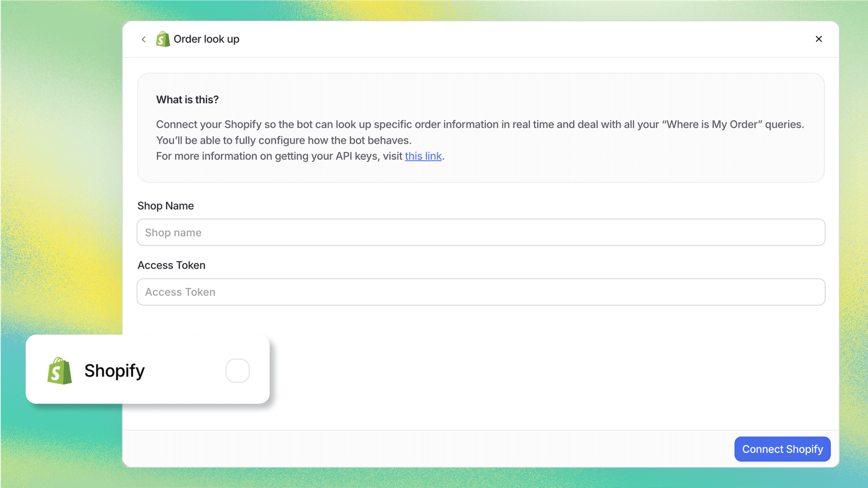Click the Shopify brand icon in the bottom-left card
The height and width of the screenshot is (488, 868).
click(x=59, y=370)
